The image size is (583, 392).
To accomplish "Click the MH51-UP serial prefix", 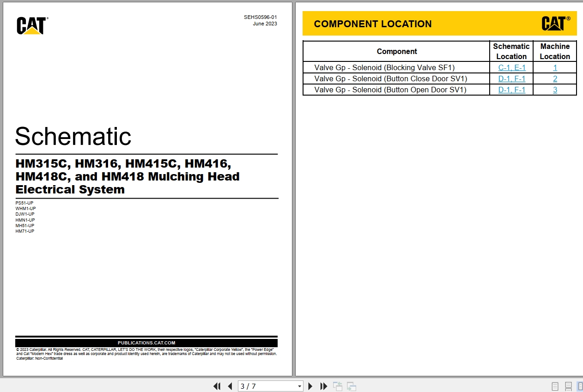I will [25, 225].
